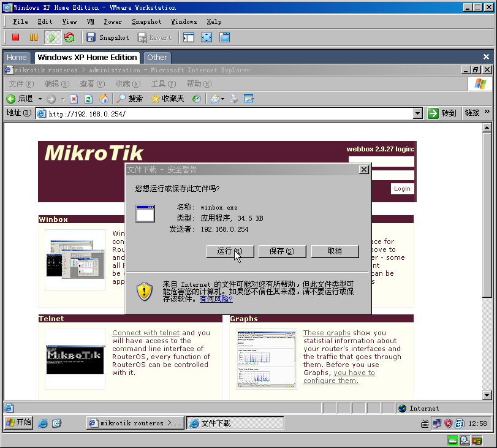Open the IE Favorites (收藏夹) star button
The image size is (497, 448).
(x=167, y=99)
